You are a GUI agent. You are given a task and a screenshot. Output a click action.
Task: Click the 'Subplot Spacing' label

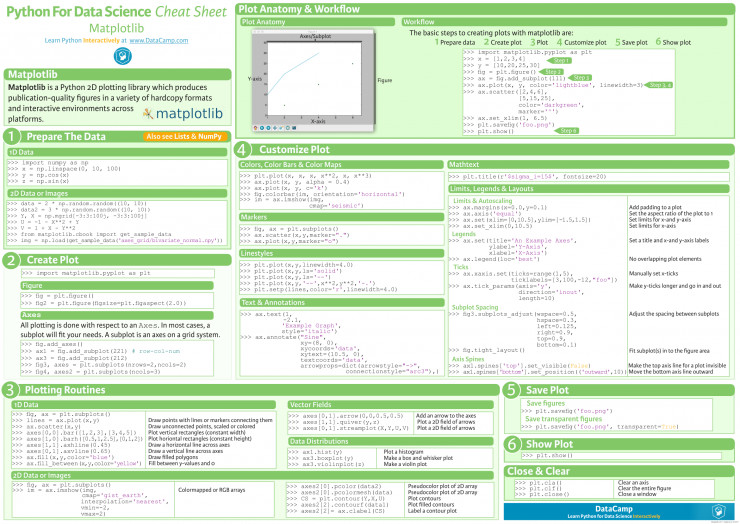475,307
